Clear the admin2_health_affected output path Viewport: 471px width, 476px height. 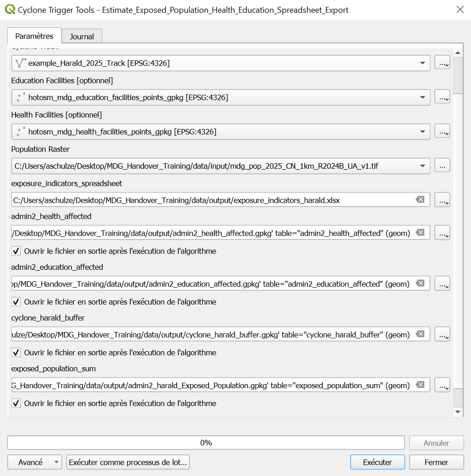(420, 232)
